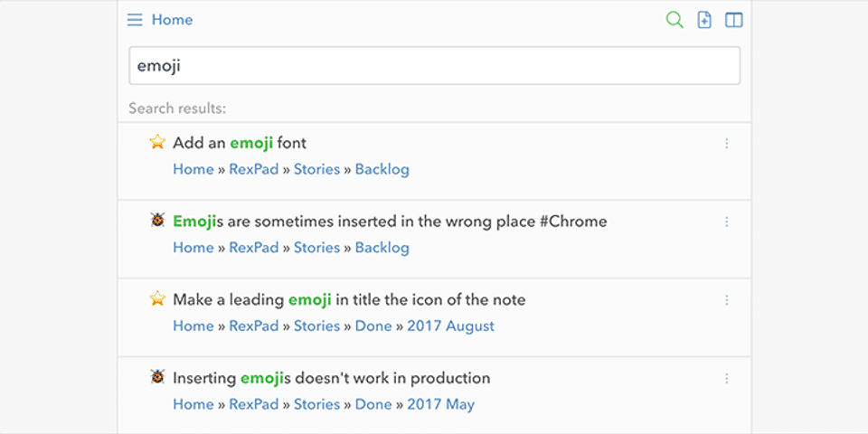868x434 pixels.
Task: Open options menu for the 'Emojis are sometimes inserted' result
Action: coord(727,222)
